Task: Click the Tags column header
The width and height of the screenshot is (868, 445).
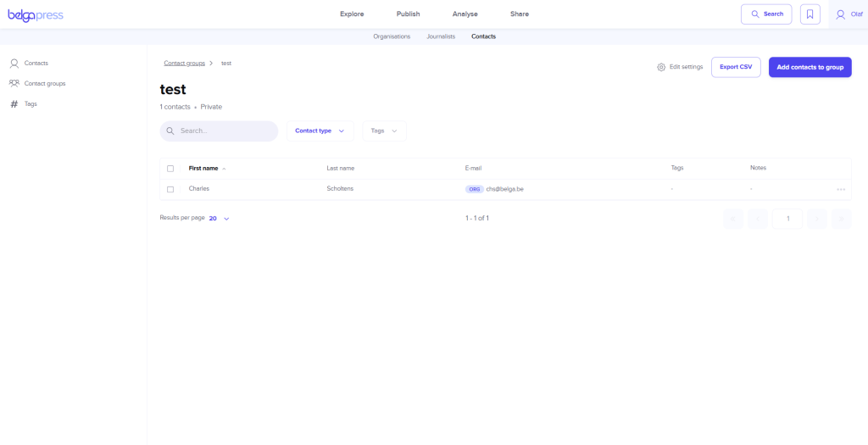Action: (x=677, y=168)
